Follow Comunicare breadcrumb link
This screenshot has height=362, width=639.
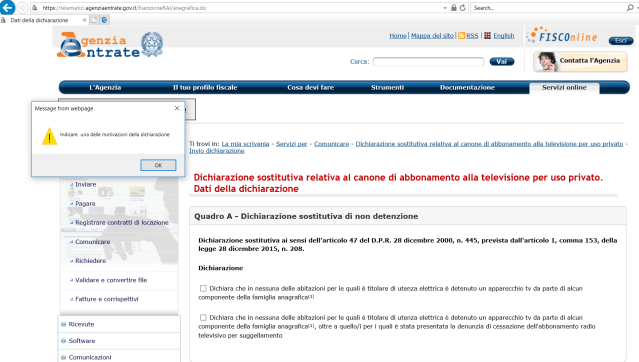coord(331,144)
